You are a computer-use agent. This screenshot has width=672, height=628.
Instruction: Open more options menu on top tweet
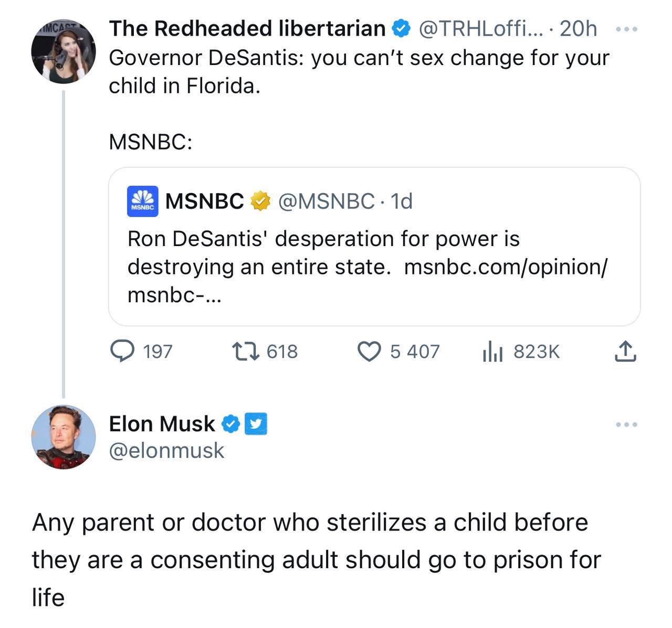[x=627, y=29]
